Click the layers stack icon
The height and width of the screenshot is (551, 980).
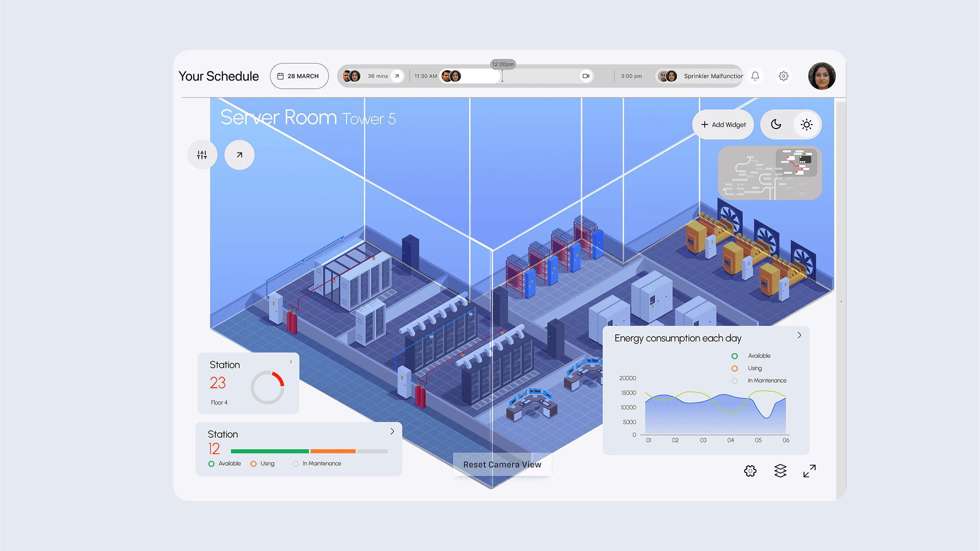780,470
